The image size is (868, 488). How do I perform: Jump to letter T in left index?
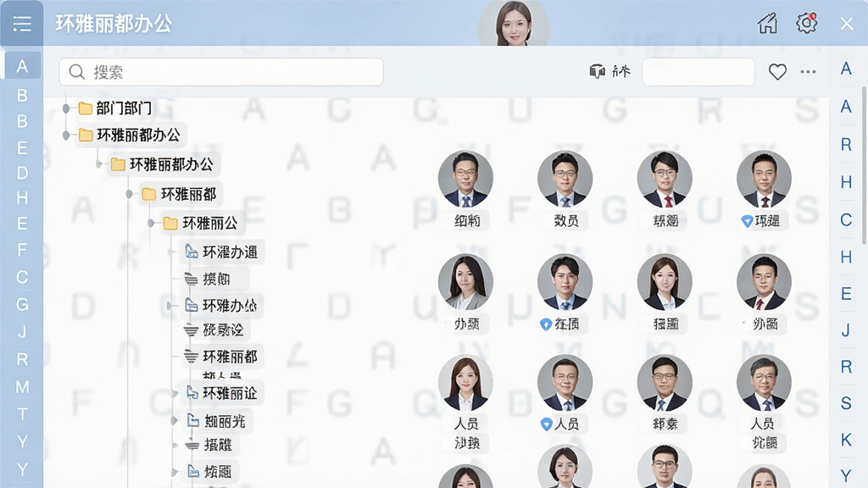(x=22, y=413)
